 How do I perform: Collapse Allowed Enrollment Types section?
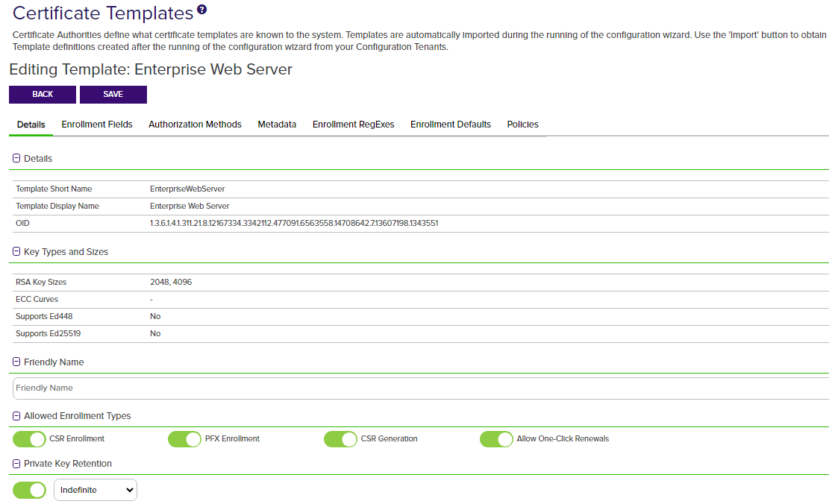[16, 416]
